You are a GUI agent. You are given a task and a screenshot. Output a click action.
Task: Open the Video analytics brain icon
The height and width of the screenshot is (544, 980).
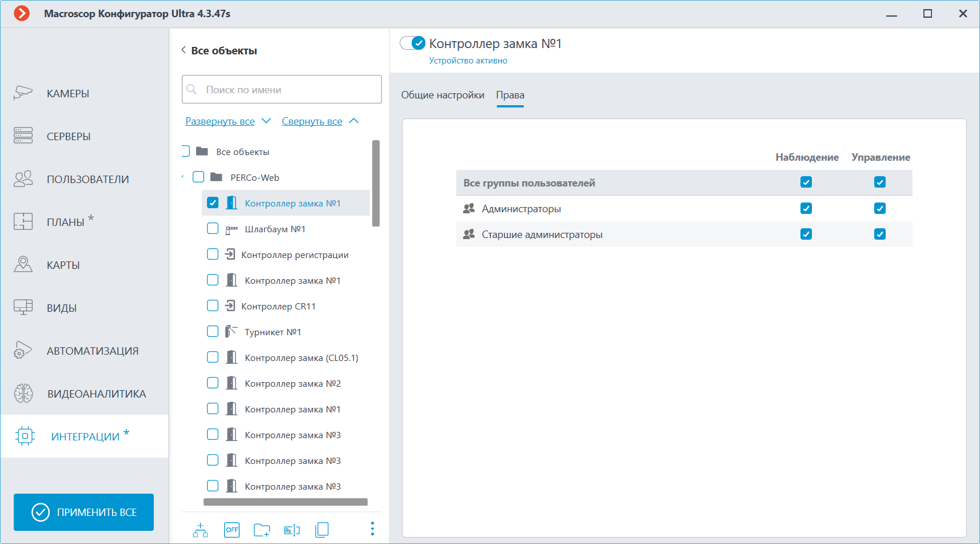click(x=23, y=393)
